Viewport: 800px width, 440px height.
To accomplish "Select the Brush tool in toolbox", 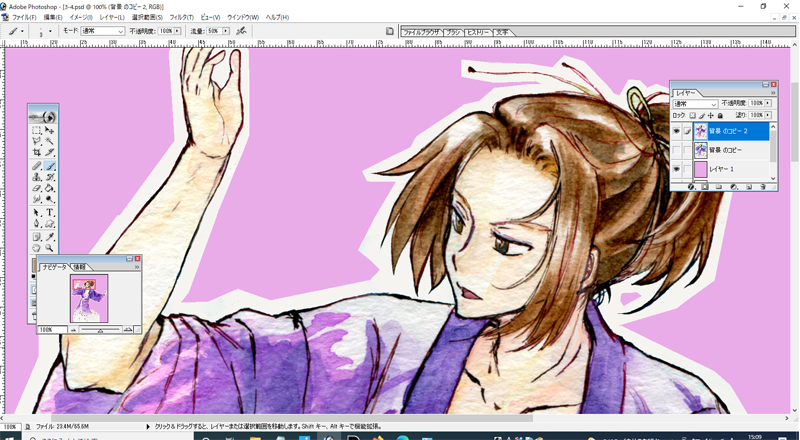I will [49, 166].
